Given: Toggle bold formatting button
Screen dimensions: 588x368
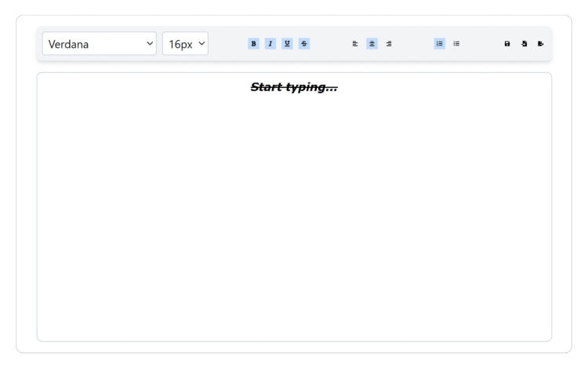Looking at the screenshot, I should click(253, 43).
